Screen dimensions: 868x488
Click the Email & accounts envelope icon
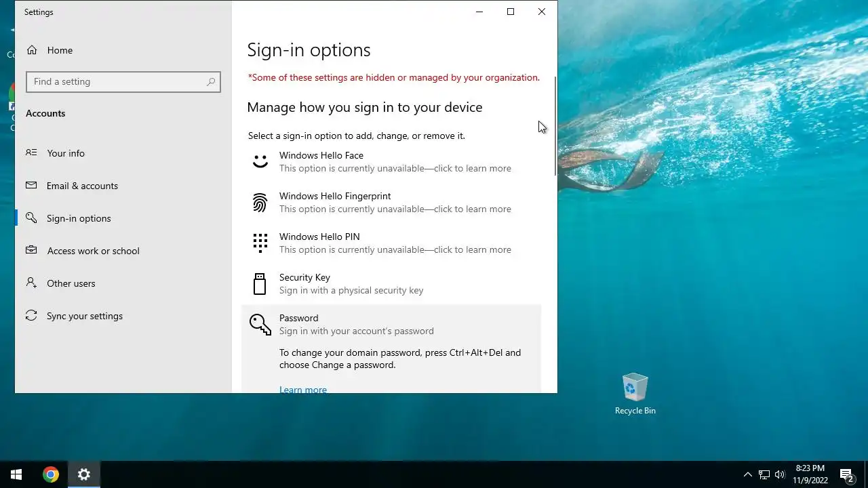tap(31, 186)
